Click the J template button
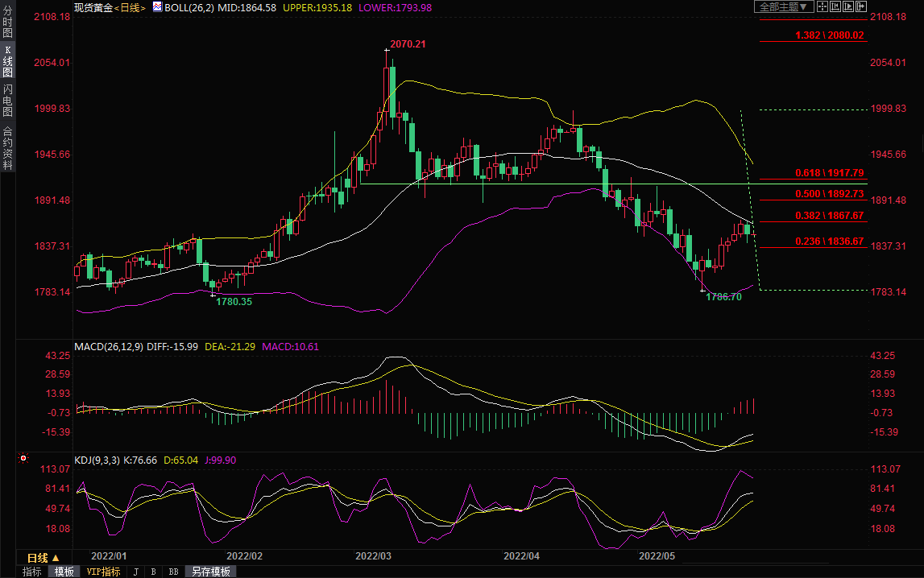 coord(135,572)
